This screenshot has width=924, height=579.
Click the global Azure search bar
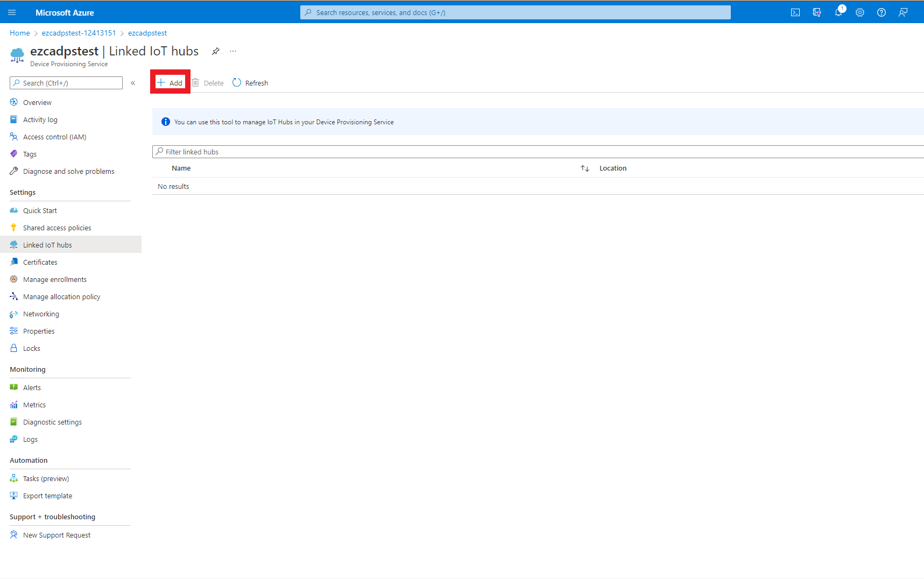click(515, 12)
